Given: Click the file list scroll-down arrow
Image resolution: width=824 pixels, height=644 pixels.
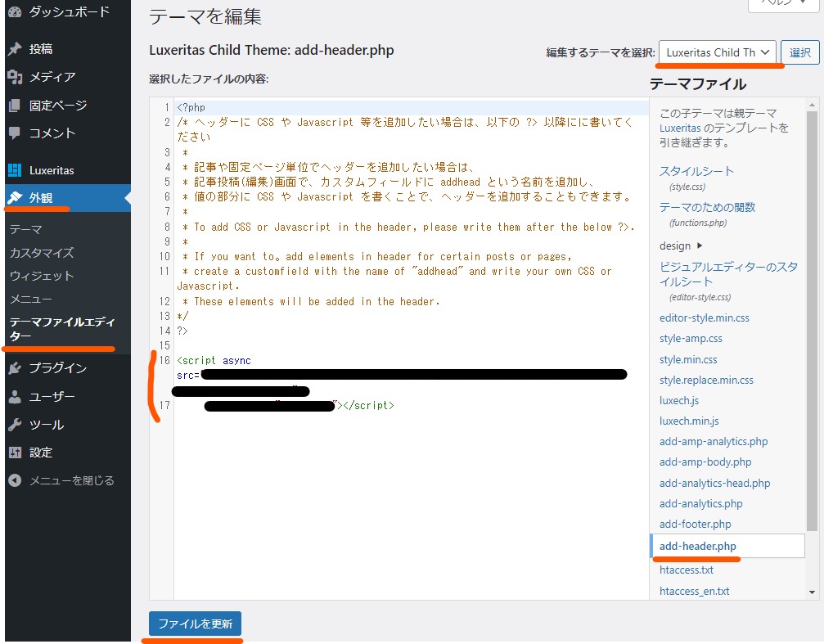Looking at the screenshot, I should click(x=812, y=592).
